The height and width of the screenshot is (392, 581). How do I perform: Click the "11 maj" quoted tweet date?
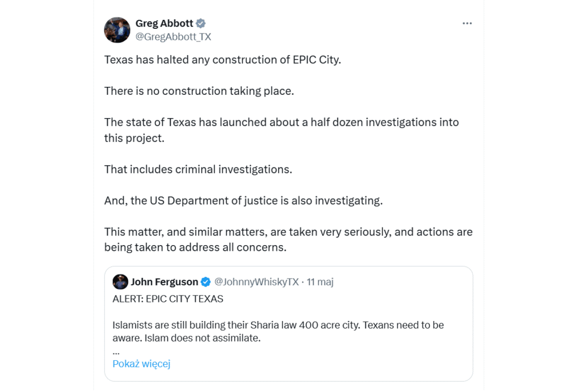point(320,282)
